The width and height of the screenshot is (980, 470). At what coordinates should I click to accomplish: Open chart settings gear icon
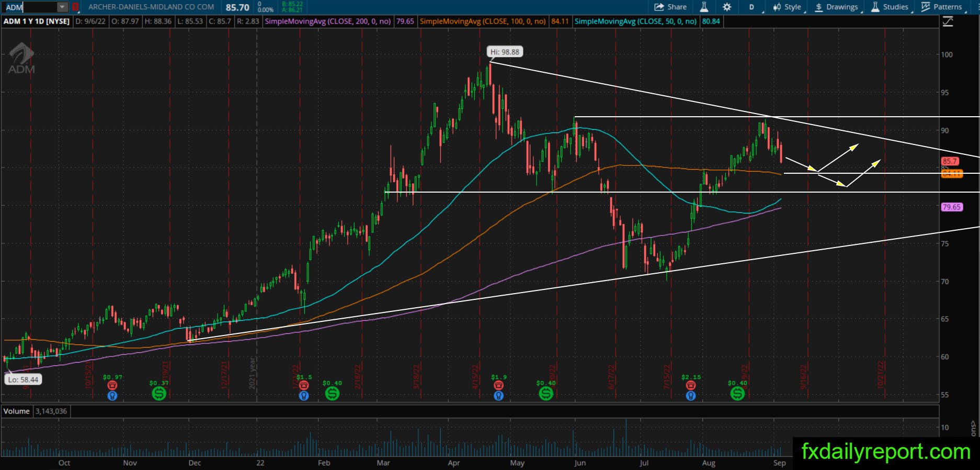tap(727, 7)
